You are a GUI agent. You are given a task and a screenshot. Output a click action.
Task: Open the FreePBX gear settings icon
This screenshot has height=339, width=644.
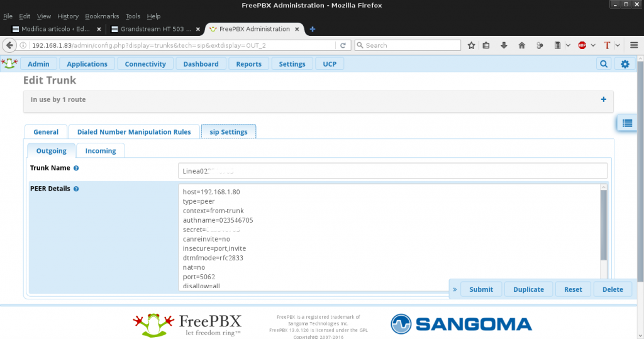(x=625, y=64)
